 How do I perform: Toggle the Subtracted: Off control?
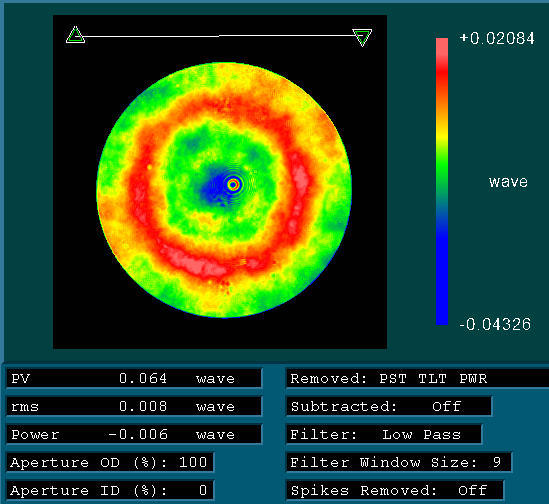tap(389, 406)
